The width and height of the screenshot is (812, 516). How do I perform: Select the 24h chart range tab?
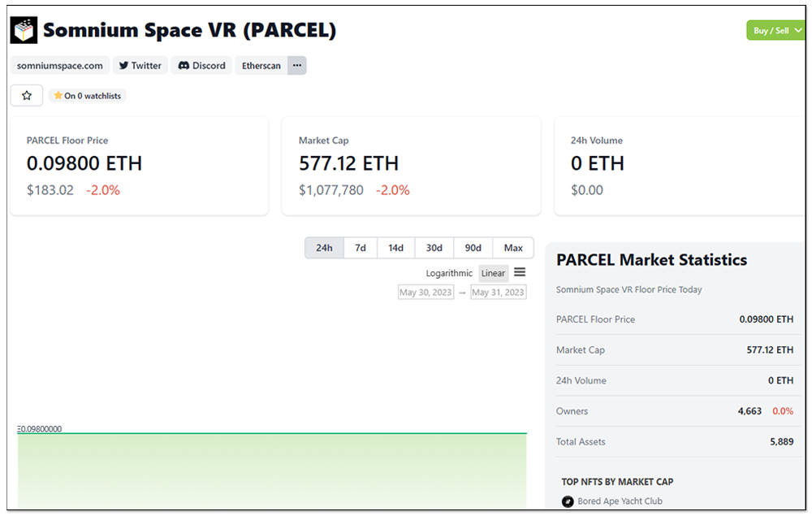pyautogui.click(x=324, y=248)
